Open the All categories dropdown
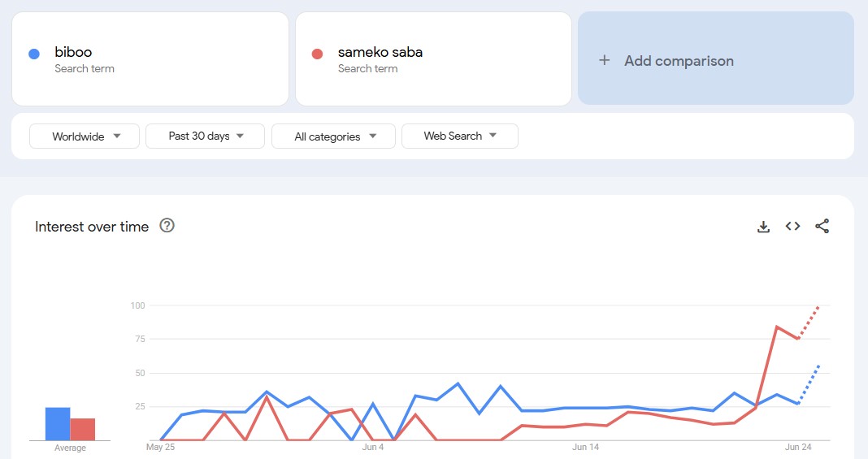The height and width of the screenshot is (459, 868). pyautogui.click(x=333, y=136)
